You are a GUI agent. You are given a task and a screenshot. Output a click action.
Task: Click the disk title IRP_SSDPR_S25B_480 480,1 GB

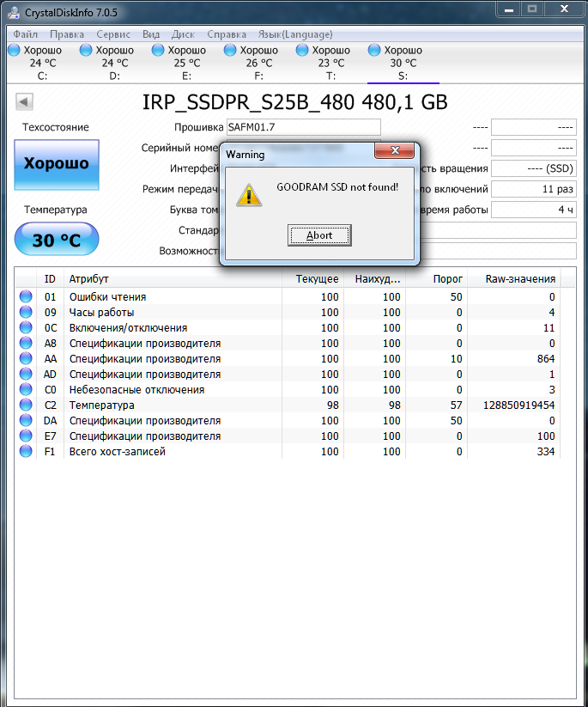coord(294,102)
